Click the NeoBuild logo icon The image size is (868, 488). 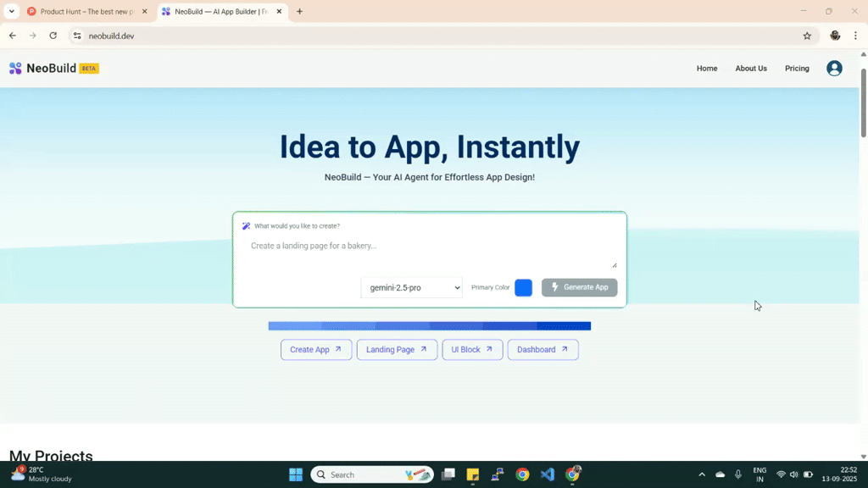click(15, 68)
